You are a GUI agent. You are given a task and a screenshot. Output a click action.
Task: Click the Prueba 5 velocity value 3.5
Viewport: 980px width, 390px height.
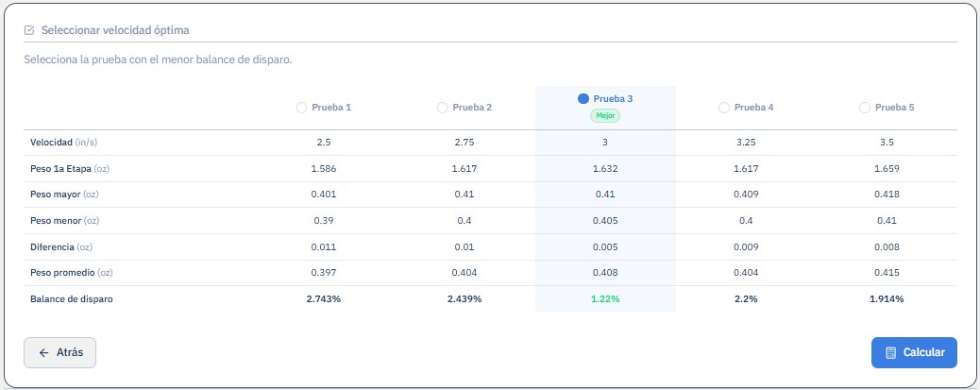[x=887, y=143]
